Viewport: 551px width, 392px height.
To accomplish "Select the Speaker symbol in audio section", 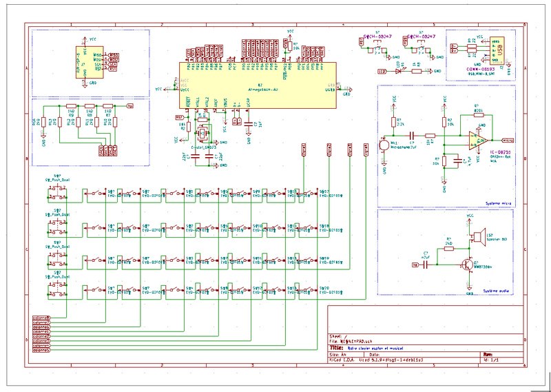I will pyautogui.click(x=478, y=238).
